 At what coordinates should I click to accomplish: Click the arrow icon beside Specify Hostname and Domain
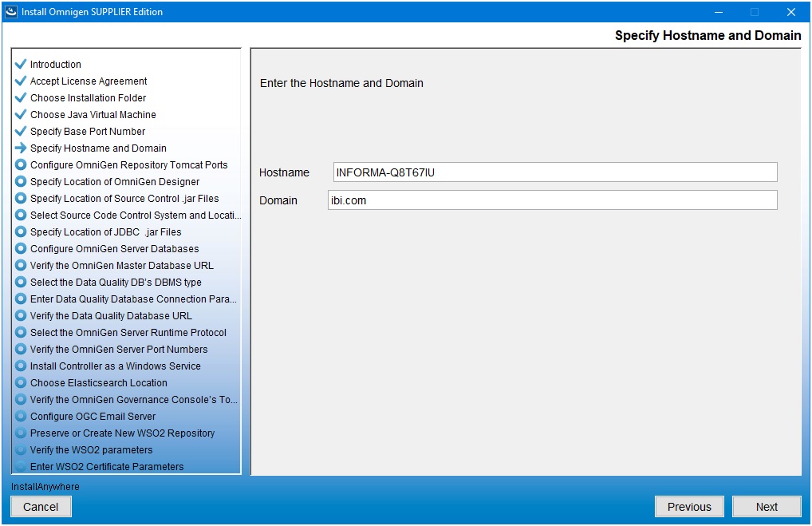21,148
